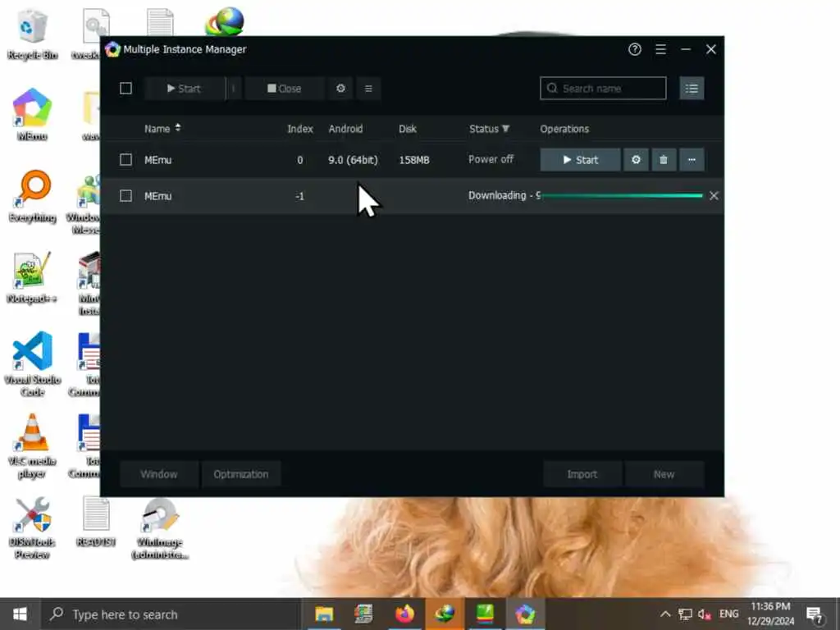The height and width of the screenshot is (630, 840).
Task: Filter by Status column arrow
Action: pyautogui.click(x=505, y=129)
